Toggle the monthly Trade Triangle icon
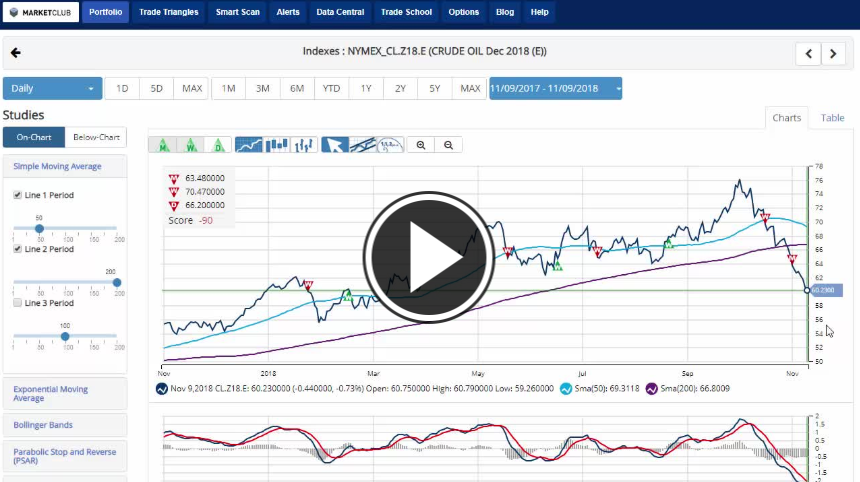 (x=163, y=145)
